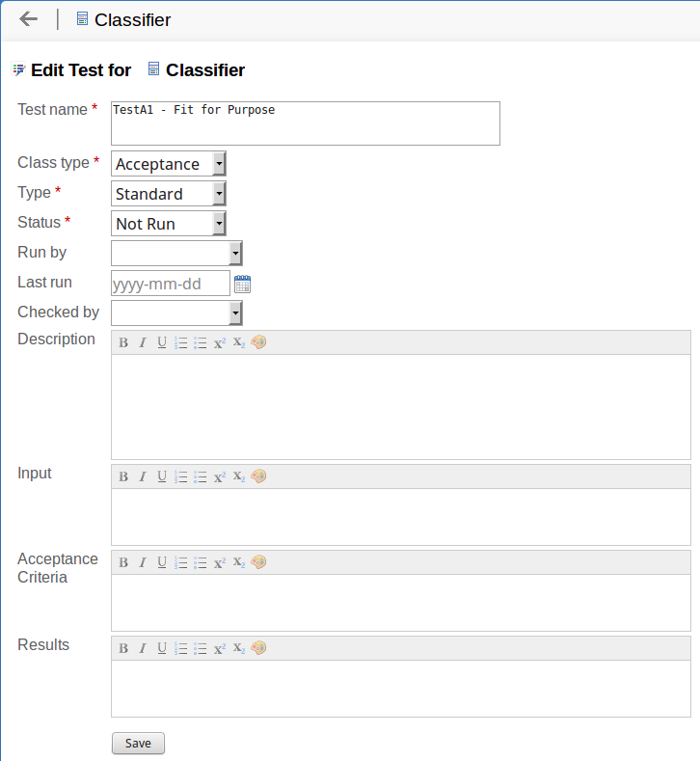
Task: Expand the Type dropdown showing Standard
Action: 169,194
